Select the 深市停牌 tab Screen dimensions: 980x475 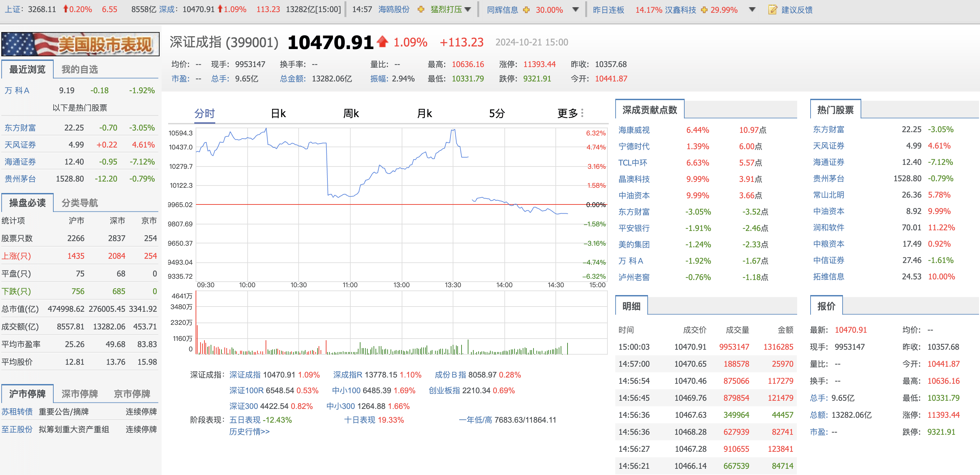(79, 394)
